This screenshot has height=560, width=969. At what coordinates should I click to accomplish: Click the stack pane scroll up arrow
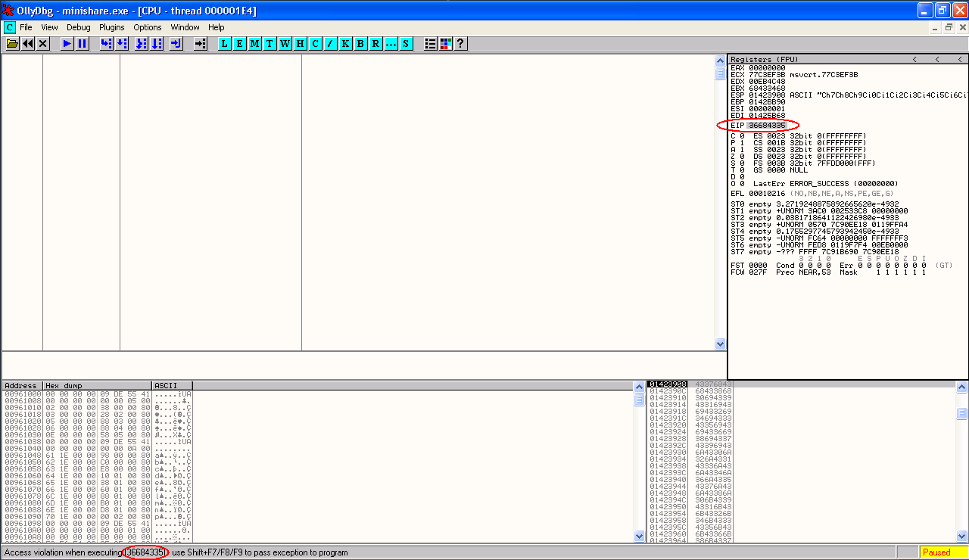click(x=961, y=387)
